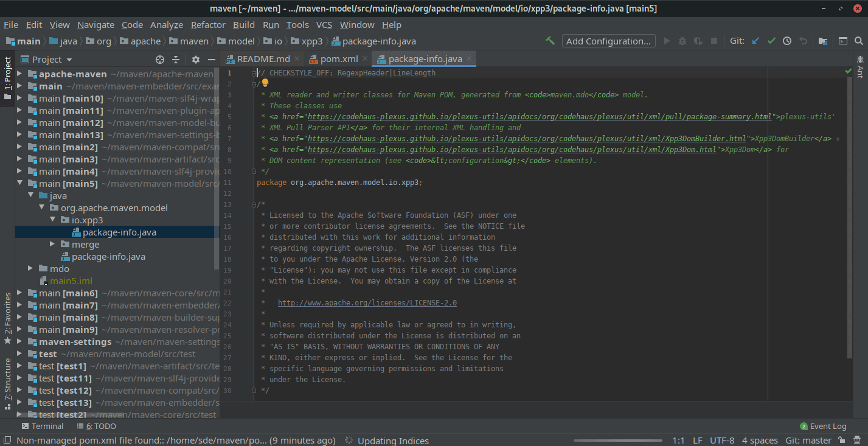This screenshot has height=446, width=868.
Task: Toggle the Favorites tool window stripe button
Action: pyautogui.click(x=7, y=318)
